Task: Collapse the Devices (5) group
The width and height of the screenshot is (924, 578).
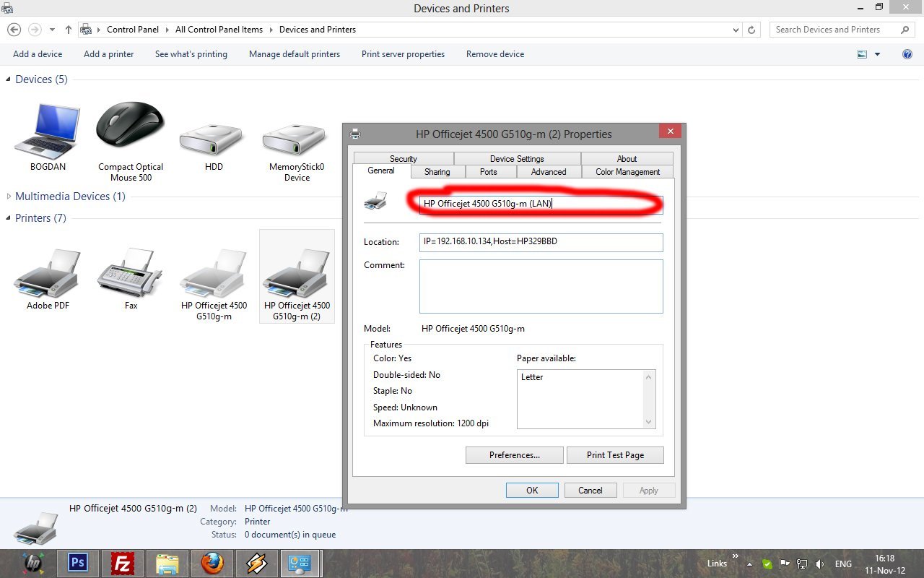Action: 9,79
